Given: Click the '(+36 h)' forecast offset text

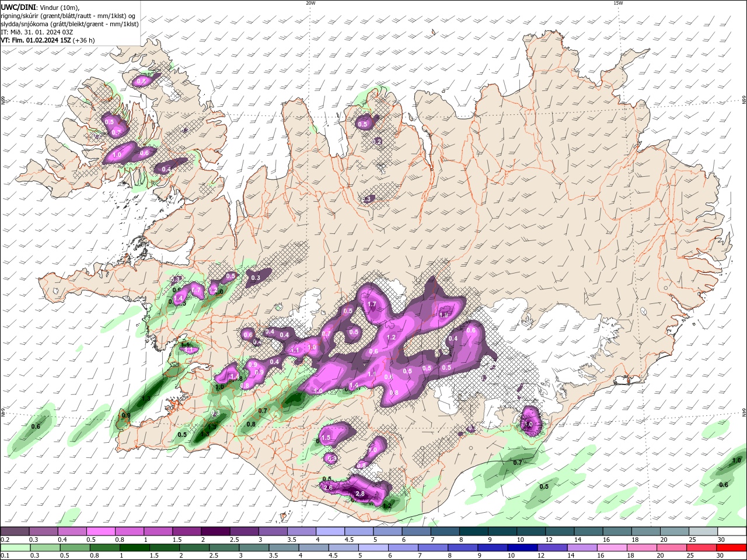Looking at the screenshot, I should tap(84, 40).
